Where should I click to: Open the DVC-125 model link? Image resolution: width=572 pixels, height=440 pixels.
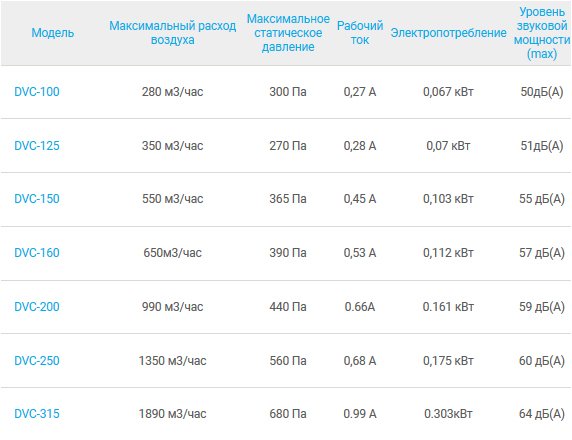tap(37, 146)
